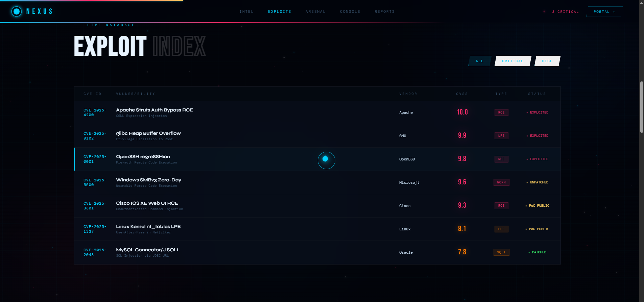Click the TYPE column header

(x=501, y=94)
